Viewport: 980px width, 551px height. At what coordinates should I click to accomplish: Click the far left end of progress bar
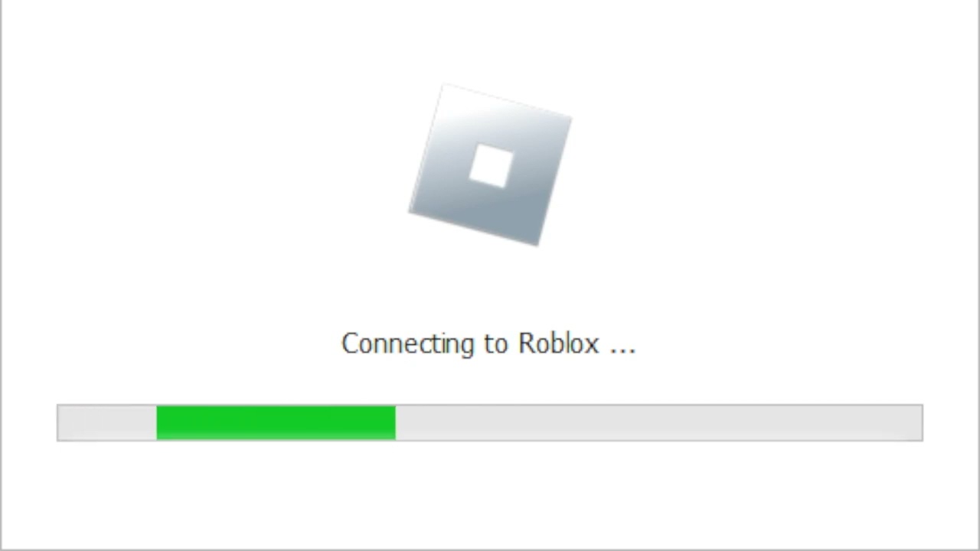(61, 422)
